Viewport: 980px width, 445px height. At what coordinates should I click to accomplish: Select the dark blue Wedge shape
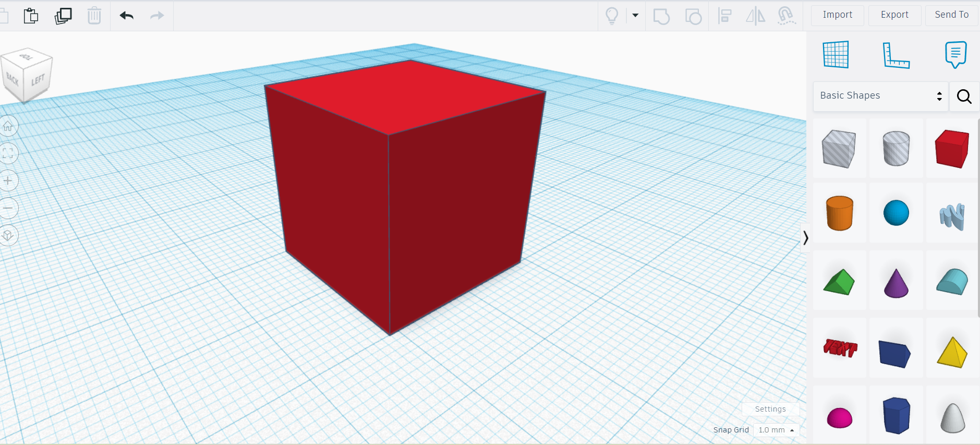coord(895,353)
